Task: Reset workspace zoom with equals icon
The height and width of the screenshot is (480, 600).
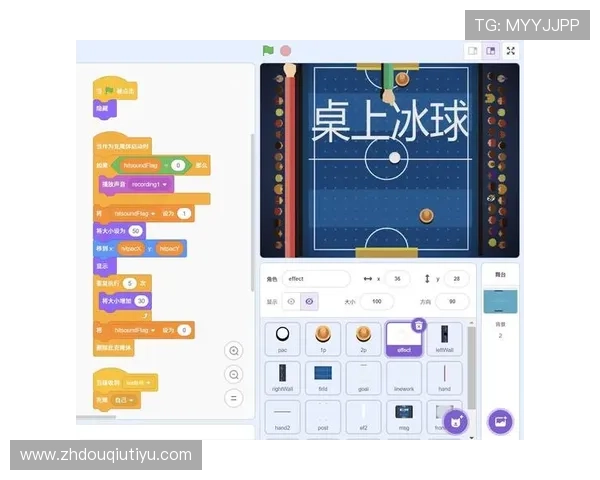Action: pos(234,398)
